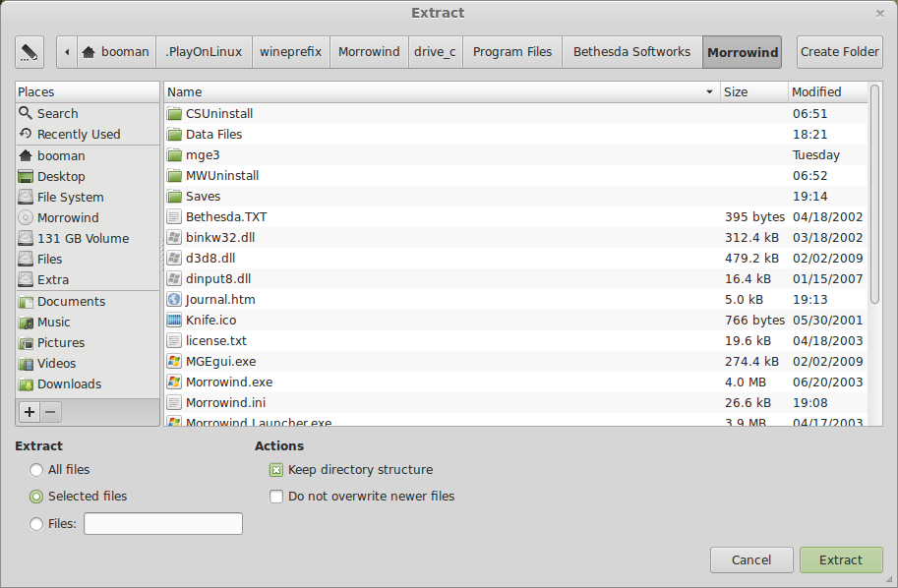Open Files volume in Places sidebar

(88, 259)
